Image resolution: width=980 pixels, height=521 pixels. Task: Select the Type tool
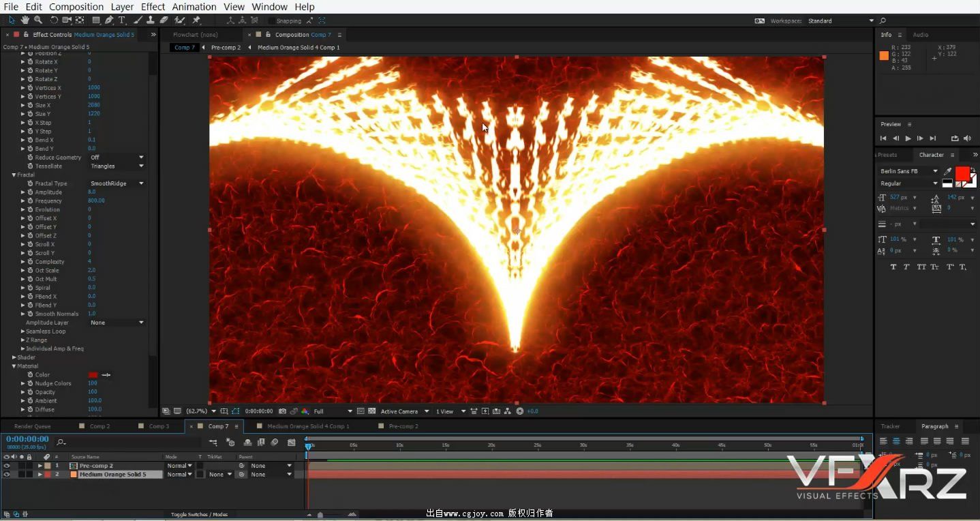[122, 20]
